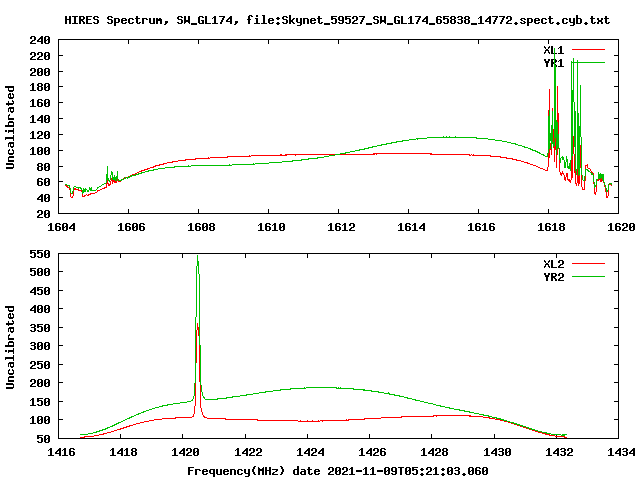Click the 550 y-axis tick label
Viewport: 640px width, 480px height.
click(x=40, y=254)
